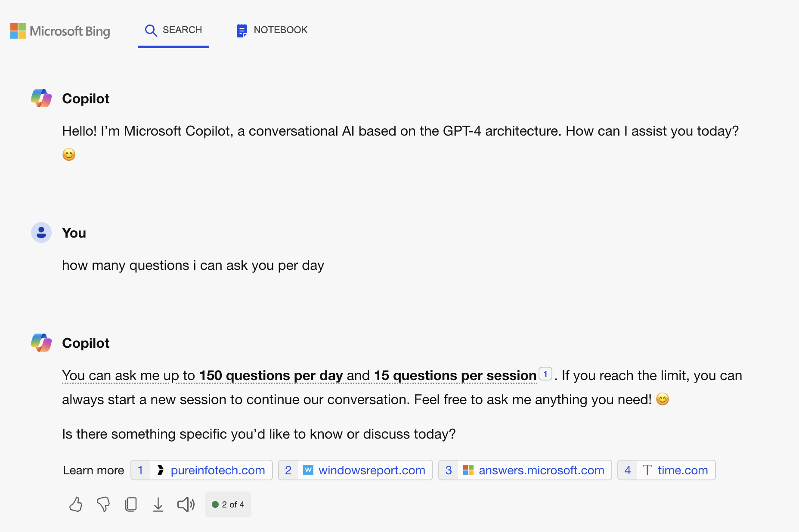
Task: Open the windowsreport.com source link
Action: click(355, 470)
